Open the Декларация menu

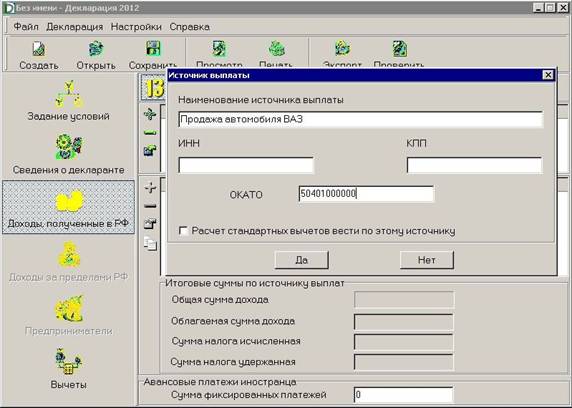[75, 27]
